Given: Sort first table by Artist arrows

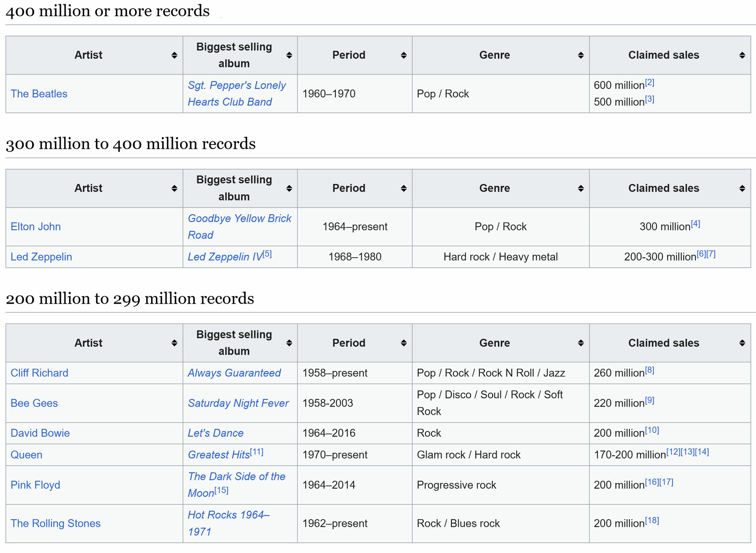Looking at the screenshot, I should pos(174,55).
